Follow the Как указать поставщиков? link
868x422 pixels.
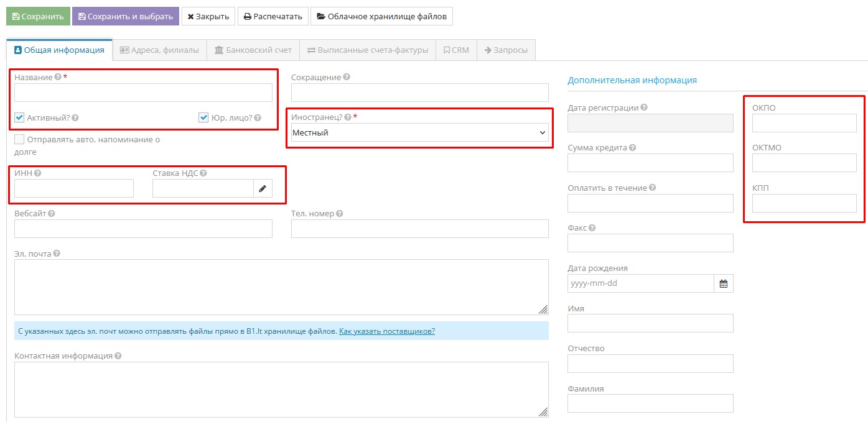pyautogui.click(x=386, y=331)
